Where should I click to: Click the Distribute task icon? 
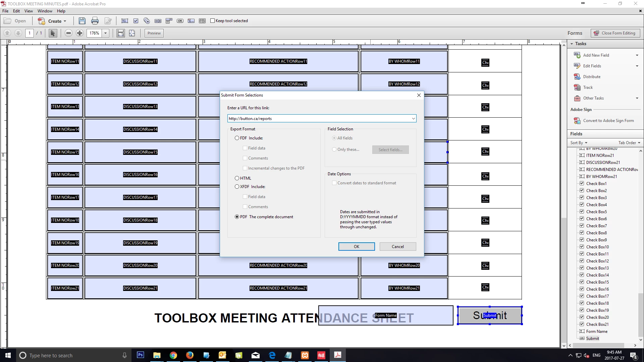pyautogui.click(x=577, y=77)
